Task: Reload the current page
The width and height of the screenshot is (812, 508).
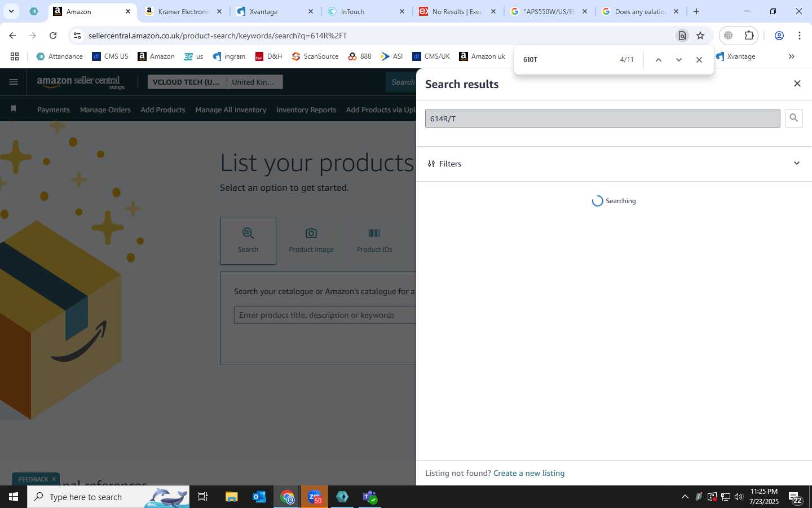Action: click(x=53, y=36)
